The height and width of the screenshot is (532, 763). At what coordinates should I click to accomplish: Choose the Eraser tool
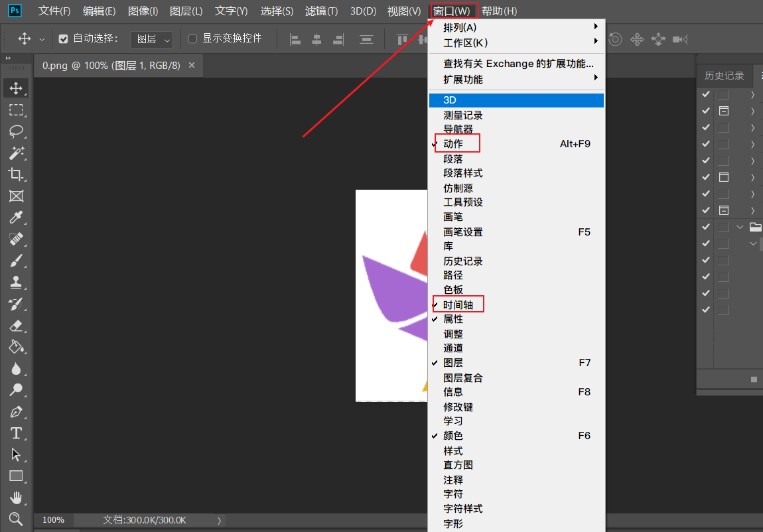(16, 325)
